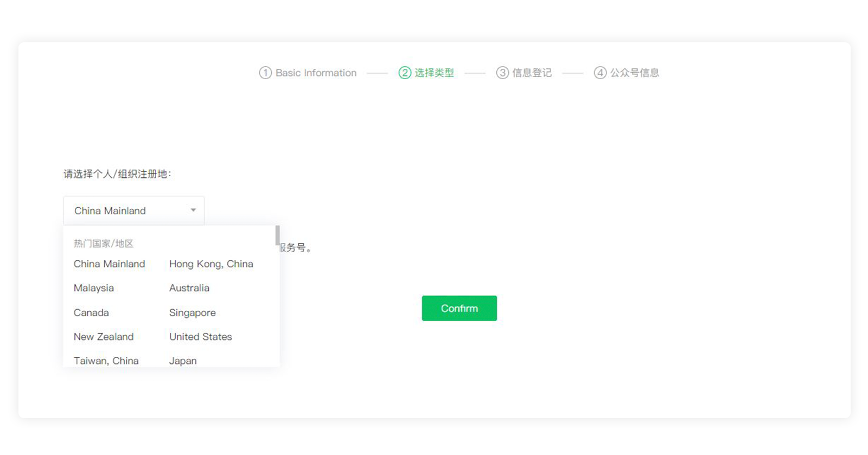The width and height of the screenshot is (868, 455).
Task: Go to step 1 Basic Information
Action: point(308,73)
